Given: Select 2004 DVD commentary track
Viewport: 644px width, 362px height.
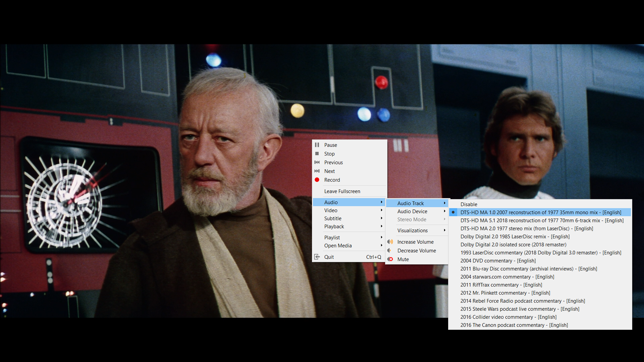Looking at the screenshot, I should pyautogui.click(x=540, y=260).
